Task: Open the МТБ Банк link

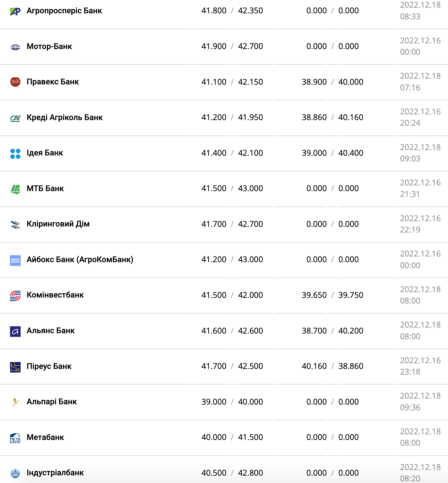Action: pos(45,188)
